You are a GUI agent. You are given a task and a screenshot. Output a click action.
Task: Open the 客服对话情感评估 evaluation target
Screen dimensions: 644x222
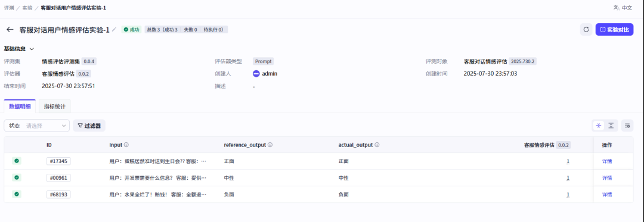tap(485, 61)
